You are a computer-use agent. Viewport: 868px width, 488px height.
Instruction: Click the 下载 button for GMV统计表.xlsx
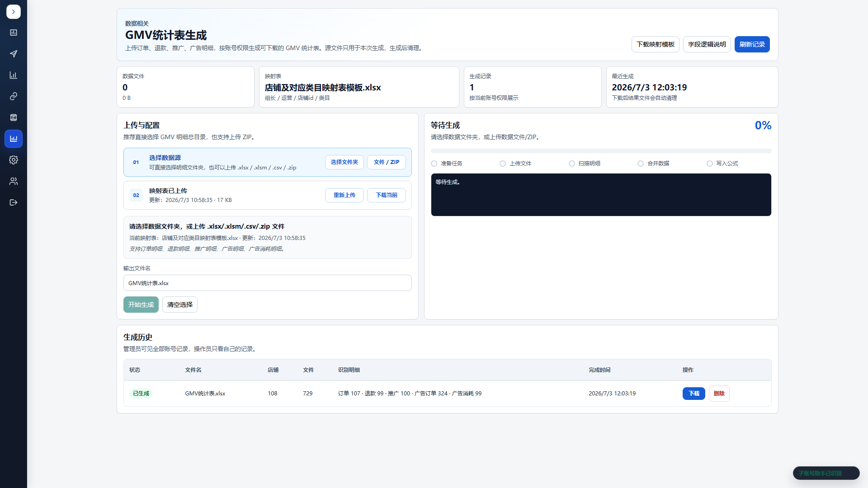pyautogui.click(x=693, y=394)
